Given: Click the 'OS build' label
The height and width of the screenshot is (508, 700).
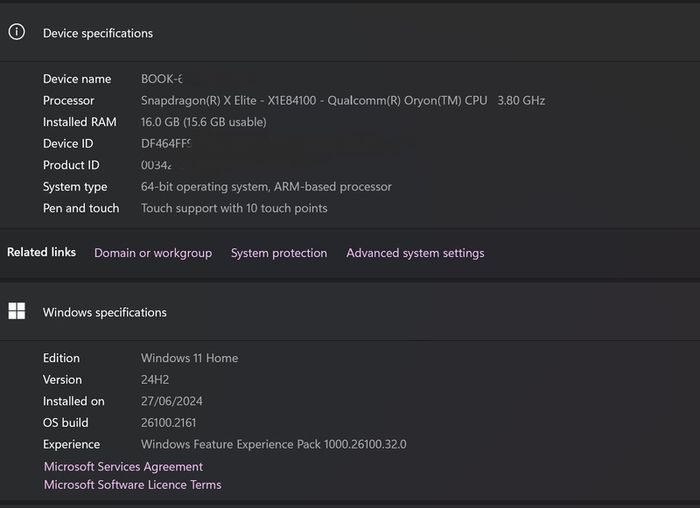Looking at the screenshot, I should 66,423.
